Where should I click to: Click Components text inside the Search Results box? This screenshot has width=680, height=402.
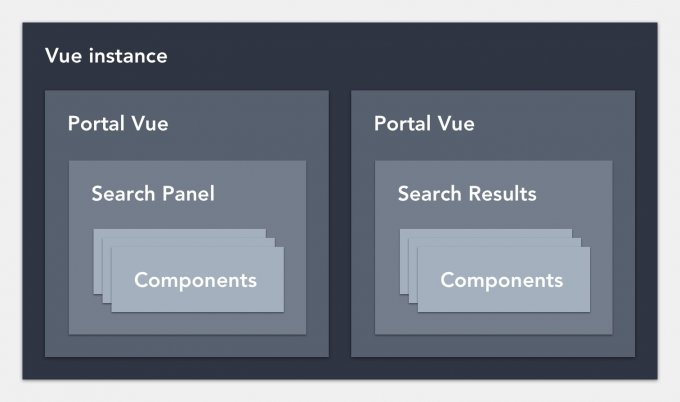point(502,280)
